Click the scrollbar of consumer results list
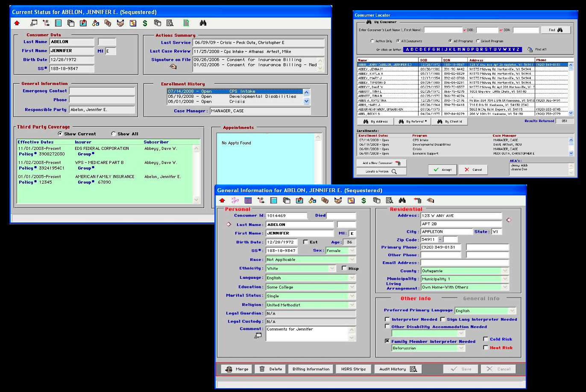This screenshot has width=586, height=392. (571, 89)
